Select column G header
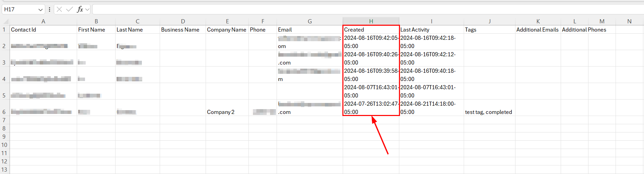This screenshot has height=174, width=644. point(309,21)
